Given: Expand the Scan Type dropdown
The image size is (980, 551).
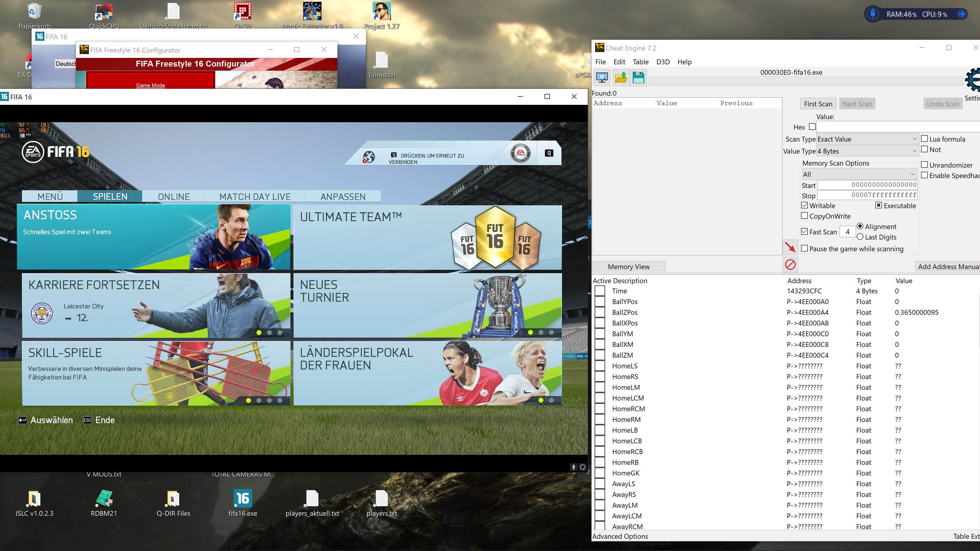Looking at the screenshot, I should pos(867,139).
